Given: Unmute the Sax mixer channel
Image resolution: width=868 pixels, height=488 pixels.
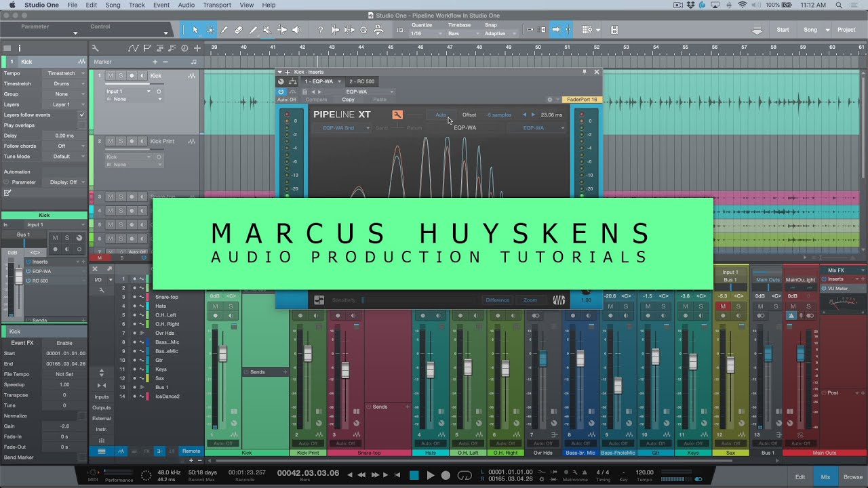Looking at the screenshot, I should 723,306.
